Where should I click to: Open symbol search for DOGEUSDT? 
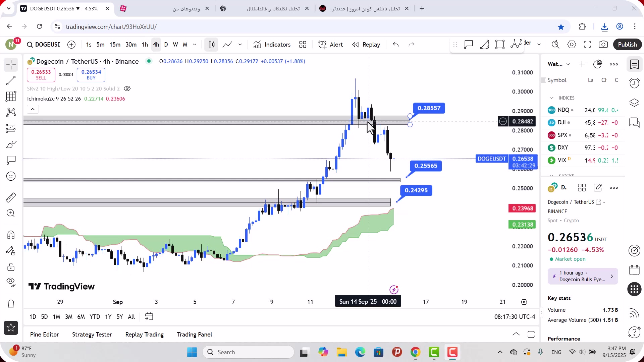(43, 45)
